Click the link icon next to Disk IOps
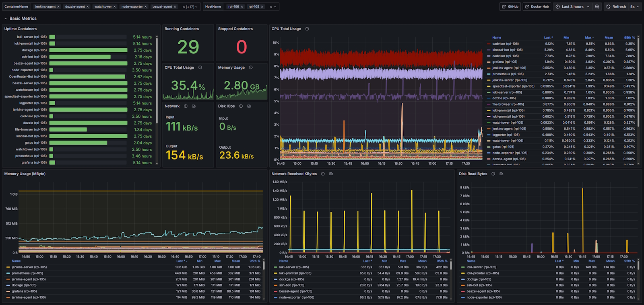This screenshot has height=305, width=644. [x=249, y=106]
